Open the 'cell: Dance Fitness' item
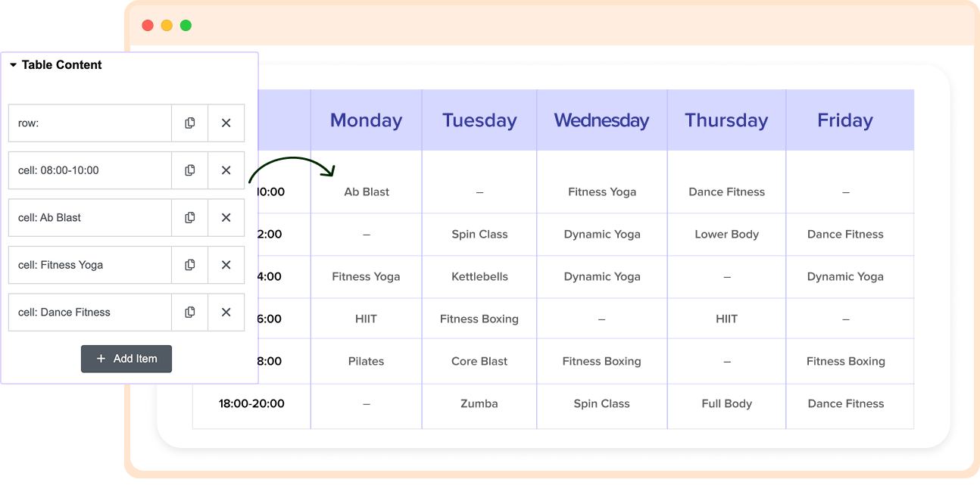This screenshot has height=498, width=980. [89, 312]
